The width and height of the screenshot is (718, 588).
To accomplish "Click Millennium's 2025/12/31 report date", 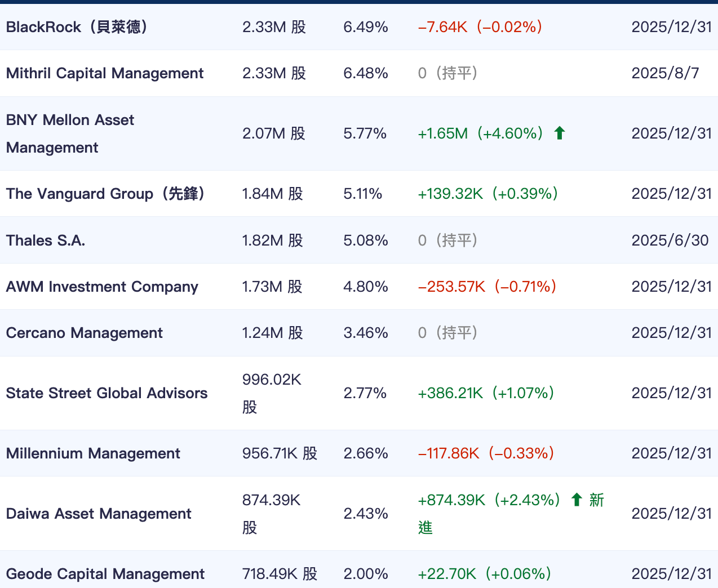I will (672, 453).
